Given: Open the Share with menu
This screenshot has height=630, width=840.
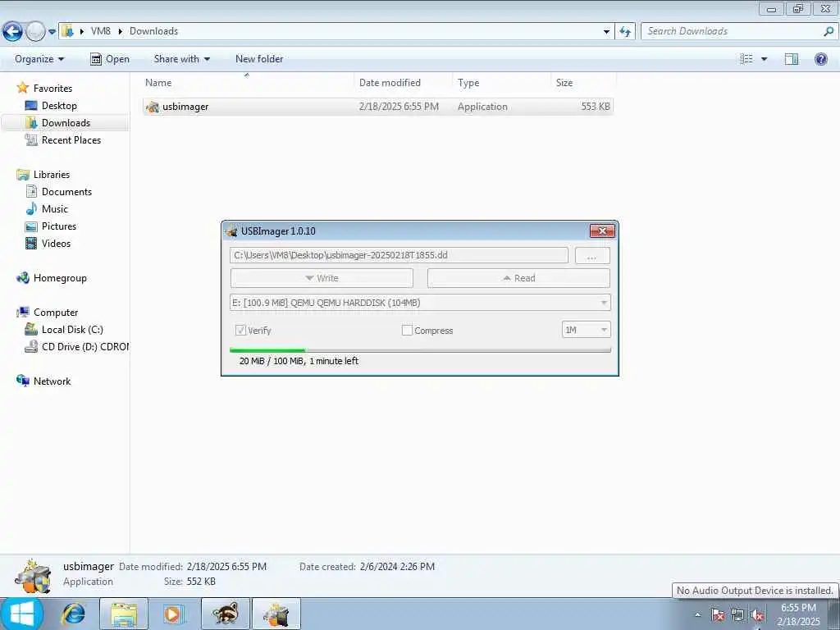Looking at the screenshot, I should (x=181, y=59).
